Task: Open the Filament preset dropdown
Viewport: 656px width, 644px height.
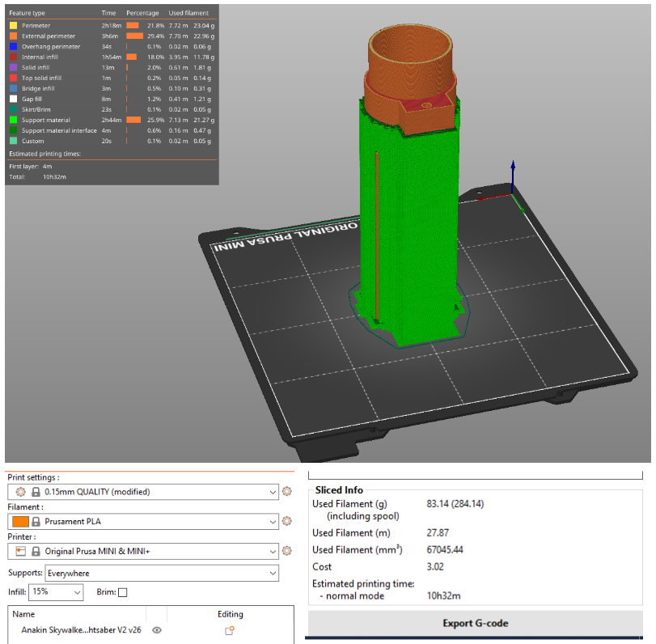Action: (143, 521)
